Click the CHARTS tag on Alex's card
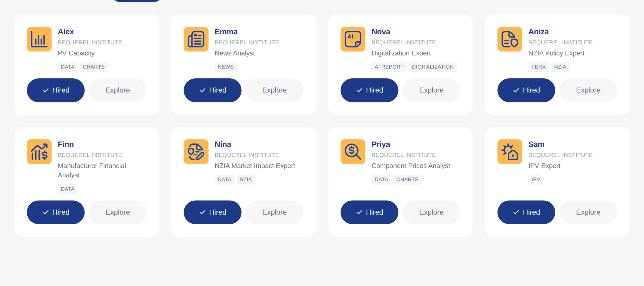644x286 pixels. click(x=94, y=67)
